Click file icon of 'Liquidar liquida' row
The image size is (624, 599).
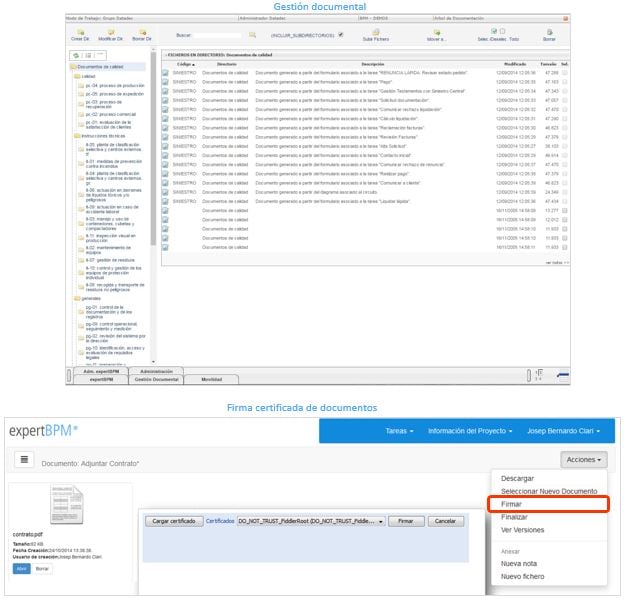pyautogui.click(x=165, y=201)
